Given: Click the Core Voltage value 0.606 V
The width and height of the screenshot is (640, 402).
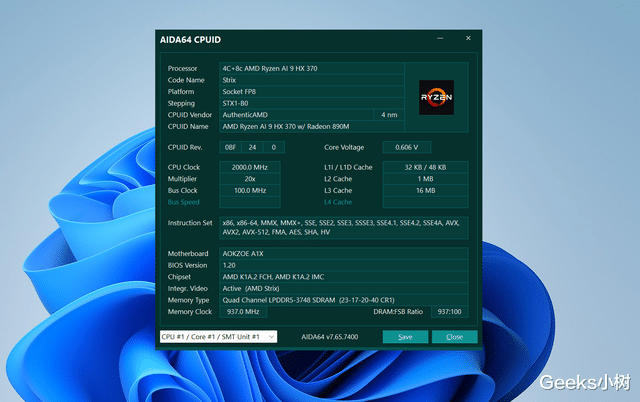Looking at the screenshot, I should coord(407,147).
